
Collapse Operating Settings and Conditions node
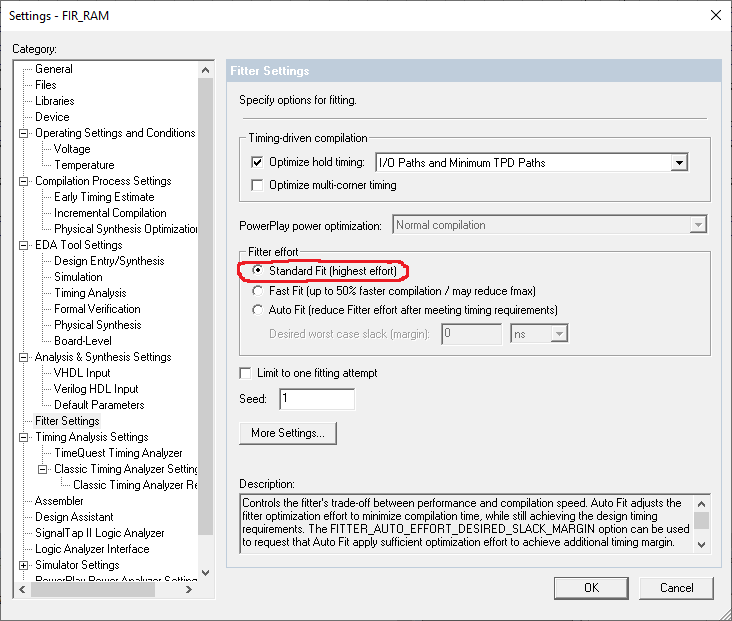pyautogui.click(x=23, y=134)
